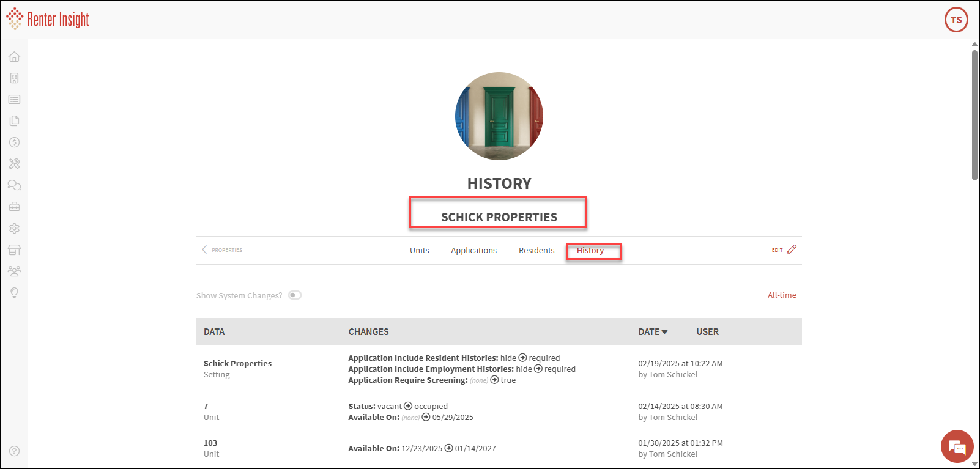Screen dimensions: 980x469
Task: Click Application Include Resident Histories change
Action: [454, 358]
